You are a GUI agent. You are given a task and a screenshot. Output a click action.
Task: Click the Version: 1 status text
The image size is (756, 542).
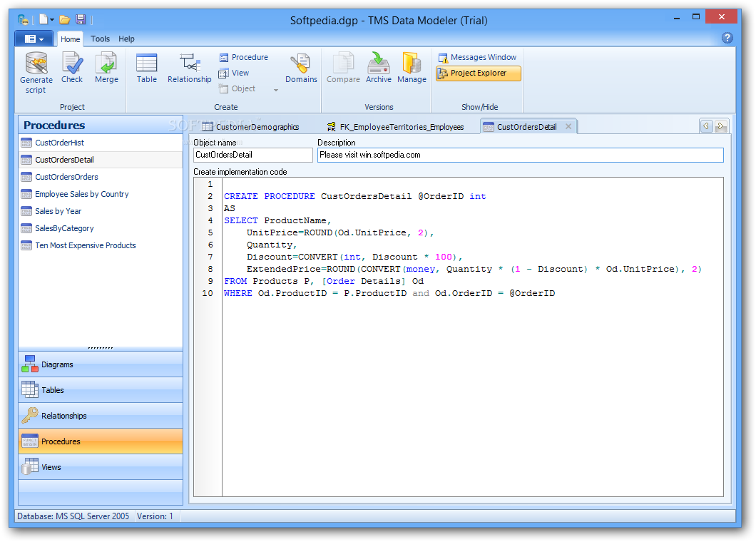(155, 516)
